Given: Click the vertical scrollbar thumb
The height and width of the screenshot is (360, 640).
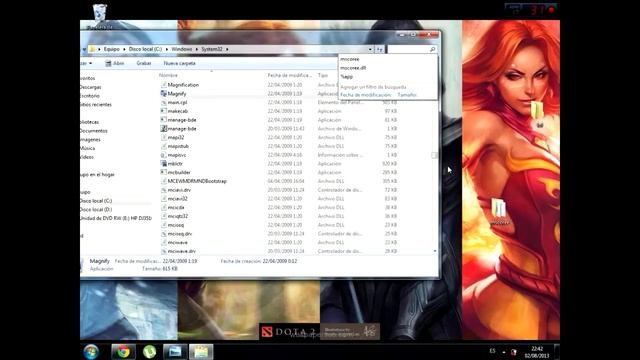Looking at the screenshot, I should tap(435, 155).
